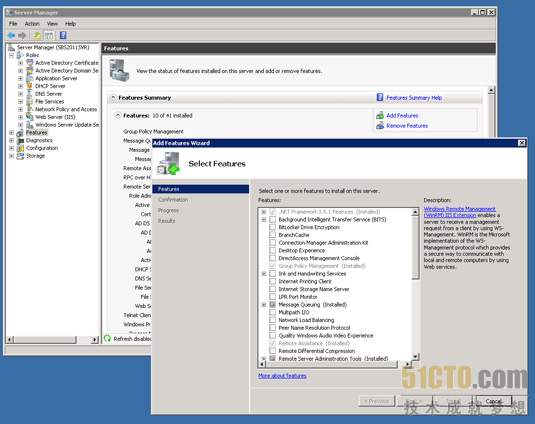Click scroll-right arrow of features list
535x424 pixels.
click(407, 364)
